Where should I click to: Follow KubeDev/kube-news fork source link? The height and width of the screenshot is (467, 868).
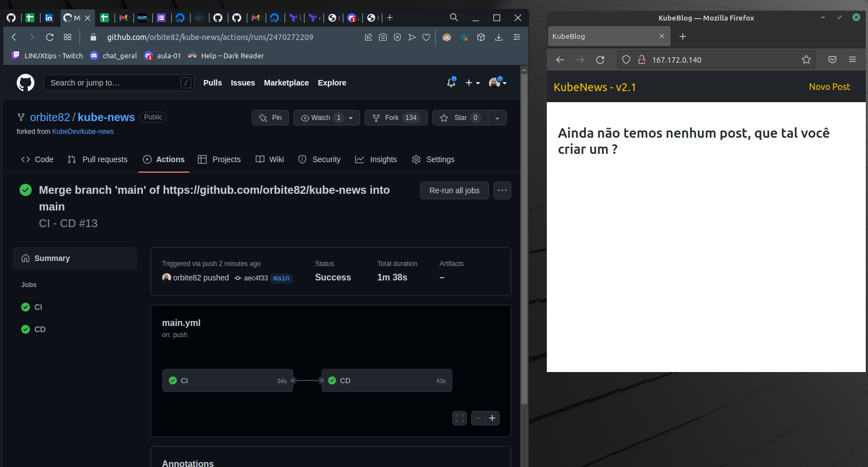click(x=83, y=132)
